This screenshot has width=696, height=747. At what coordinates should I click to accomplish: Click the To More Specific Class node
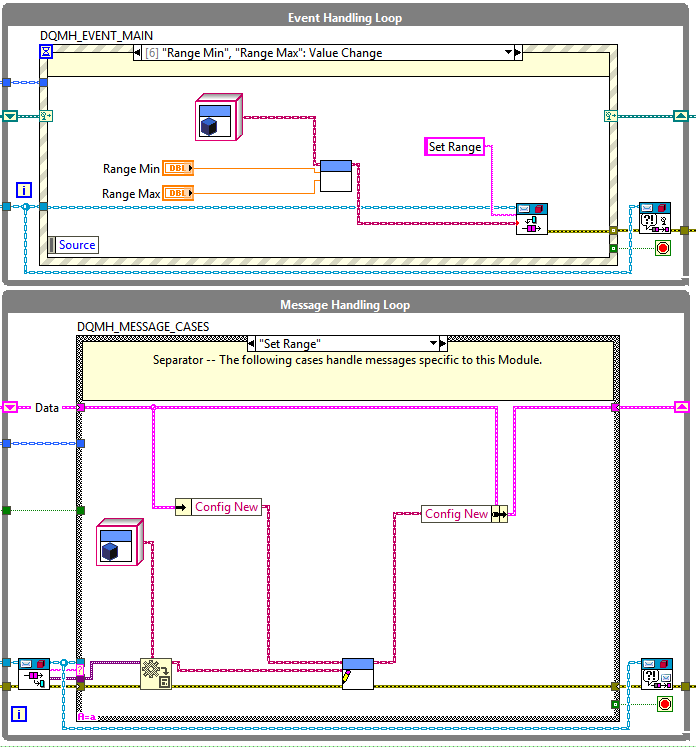[156, 674]
